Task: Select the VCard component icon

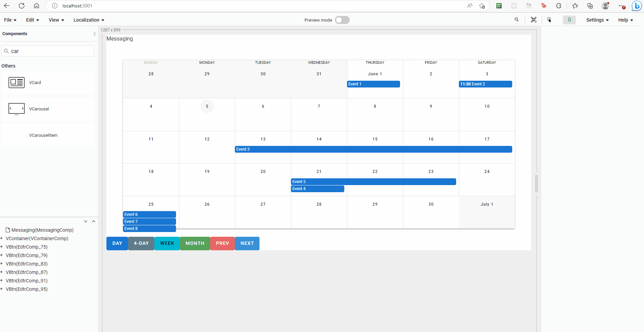Action: click(17, 82)
